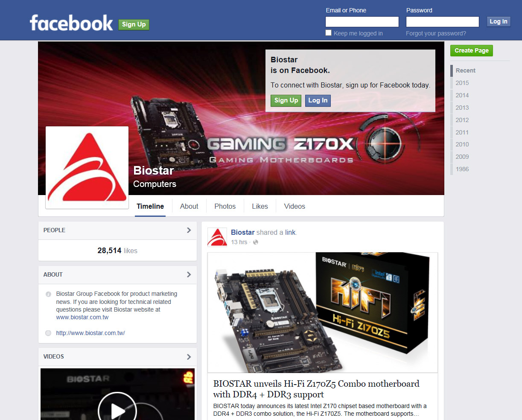Open the Hi-Fi Z170Z5 motherboard post image
Viewport: 522px width, 420px height.
click(323, 313)
